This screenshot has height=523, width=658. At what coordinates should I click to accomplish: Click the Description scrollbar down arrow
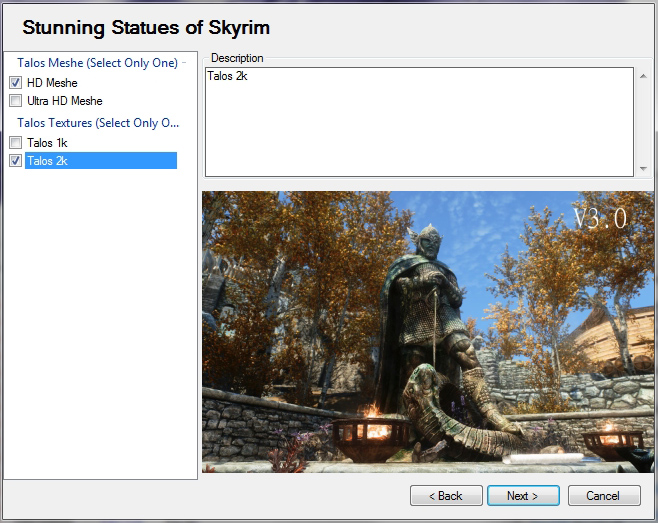tap(643, 169)
